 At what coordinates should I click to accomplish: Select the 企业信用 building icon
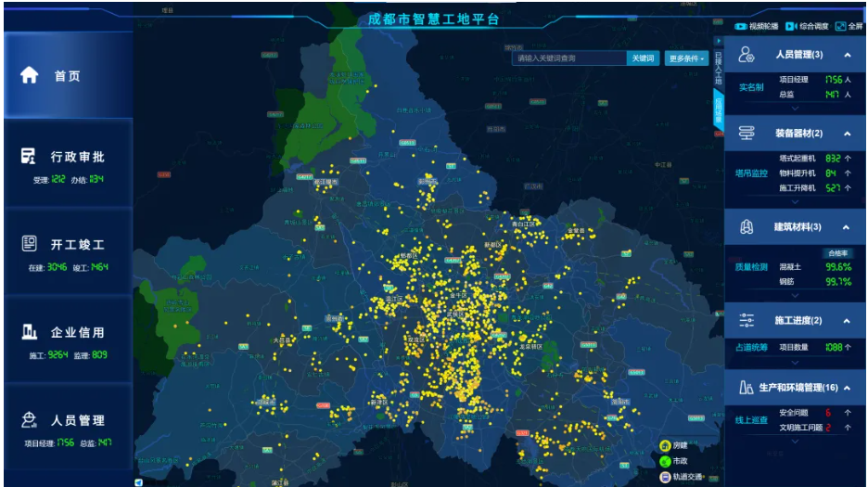point(30,332)
